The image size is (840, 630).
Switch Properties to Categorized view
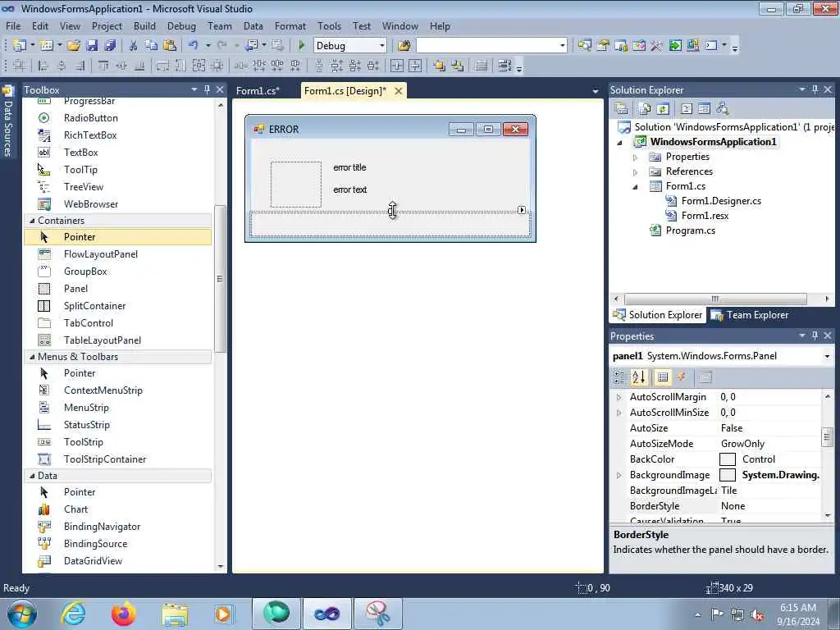pos(619,377)
